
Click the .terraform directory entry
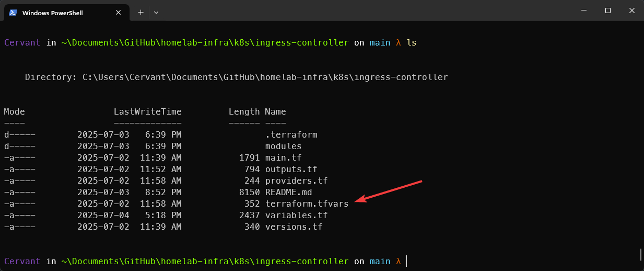(291, 134)
